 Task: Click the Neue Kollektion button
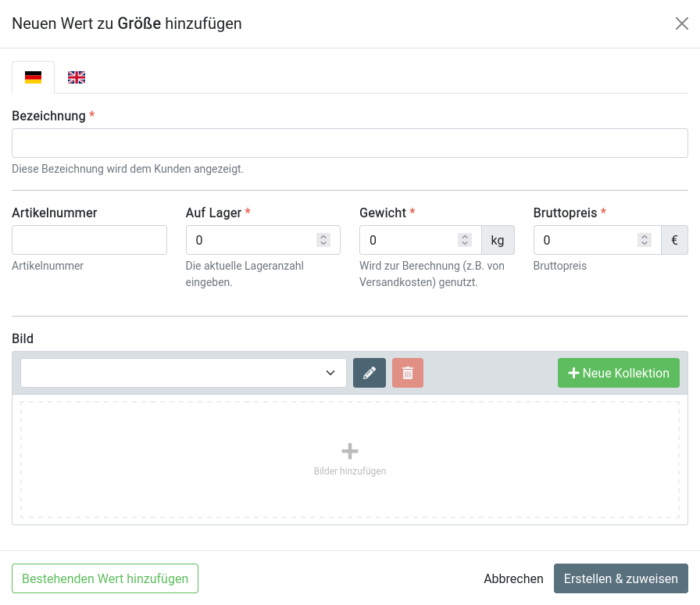(x=619, y=373)
